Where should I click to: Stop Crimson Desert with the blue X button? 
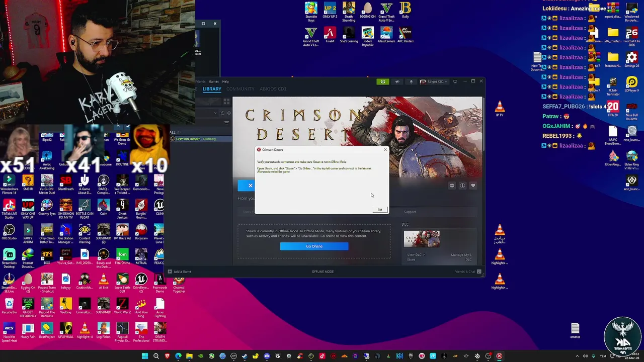click(250, 186)
